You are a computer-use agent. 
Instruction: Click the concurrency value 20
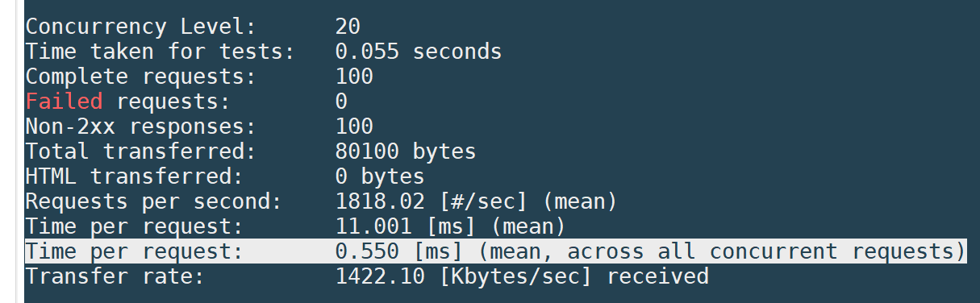348,27
